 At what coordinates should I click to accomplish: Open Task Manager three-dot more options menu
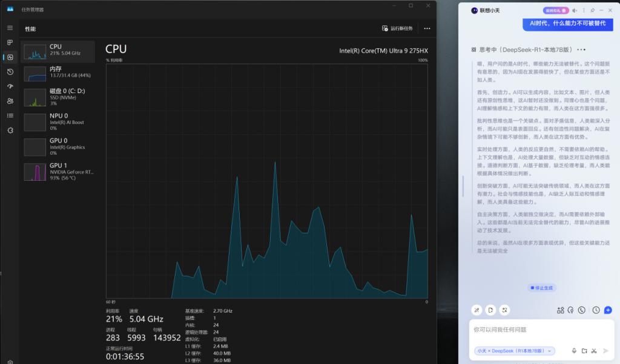427,28
